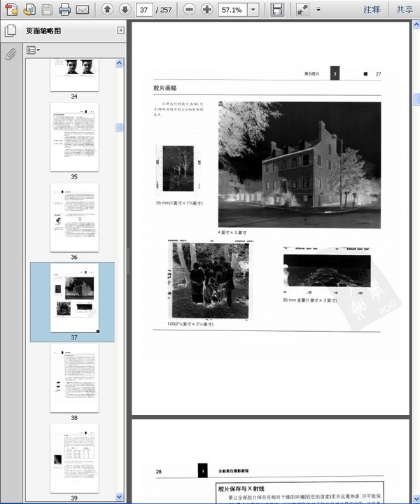Print the document using printer icon
Screen dimensions: 420x504
65,10
